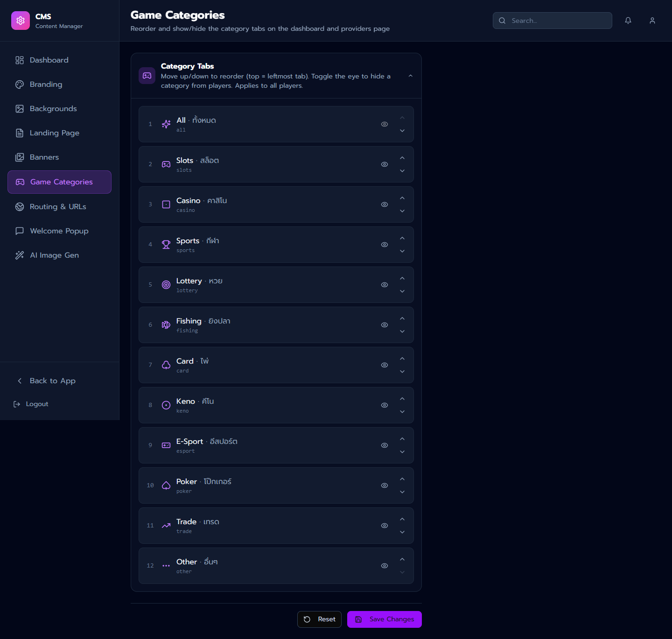Click the Category Tabs gamepad icon
672x639 pixels.
(147, 76)
